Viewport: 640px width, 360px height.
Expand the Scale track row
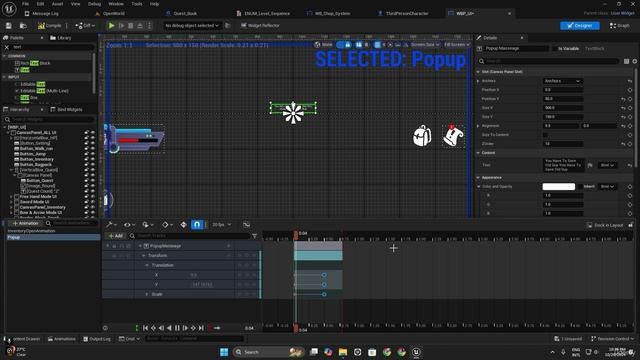click(147, 294)
